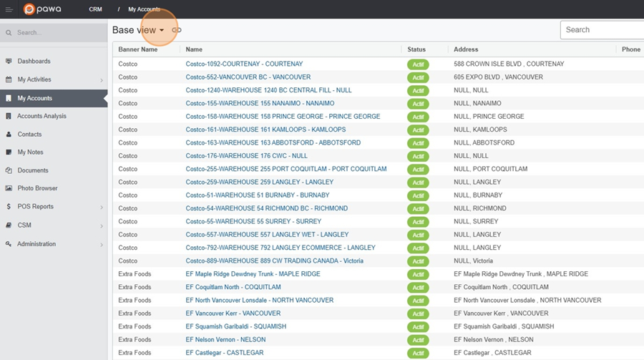Click address "NULL, PRINCE GEORGE"
Viewport: 644px width, 360px height.
tap(489, 116)
